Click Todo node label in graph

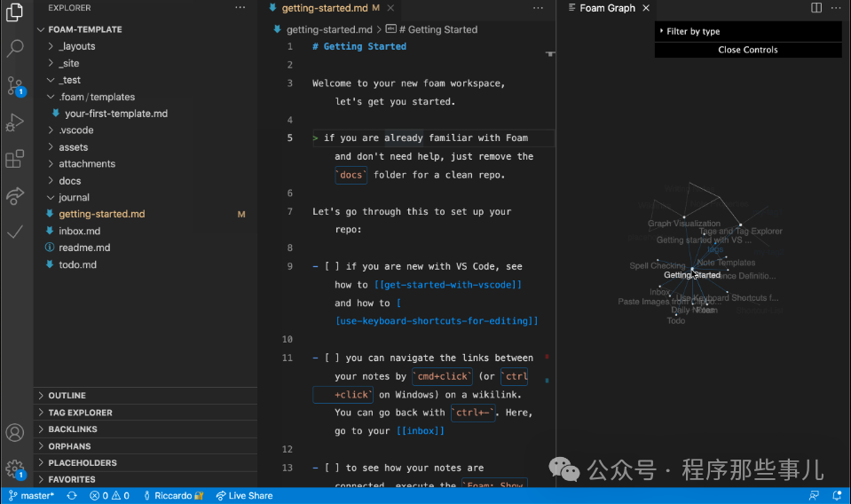click(x=675, y=320)
